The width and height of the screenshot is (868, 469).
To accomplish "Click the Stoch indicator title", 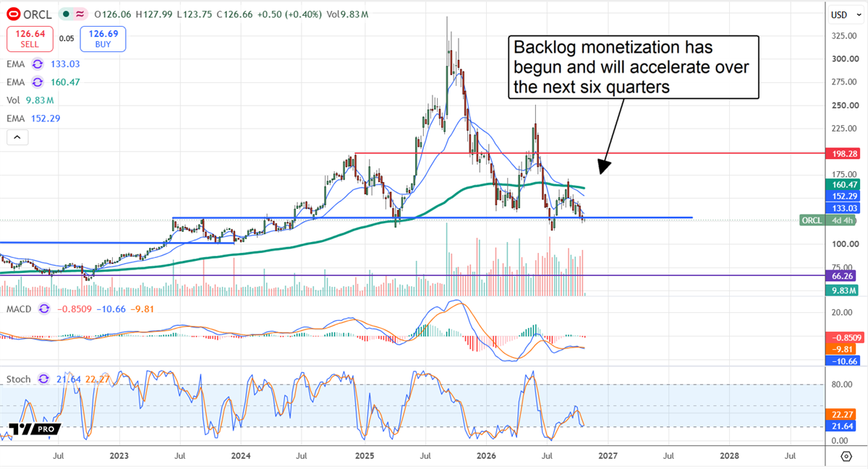I will [18, 379].
